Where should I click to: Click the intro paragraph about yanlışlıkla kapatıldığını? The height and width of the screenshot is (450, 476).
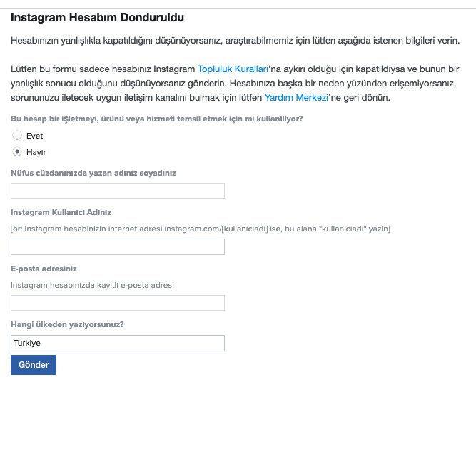[236, 41]
